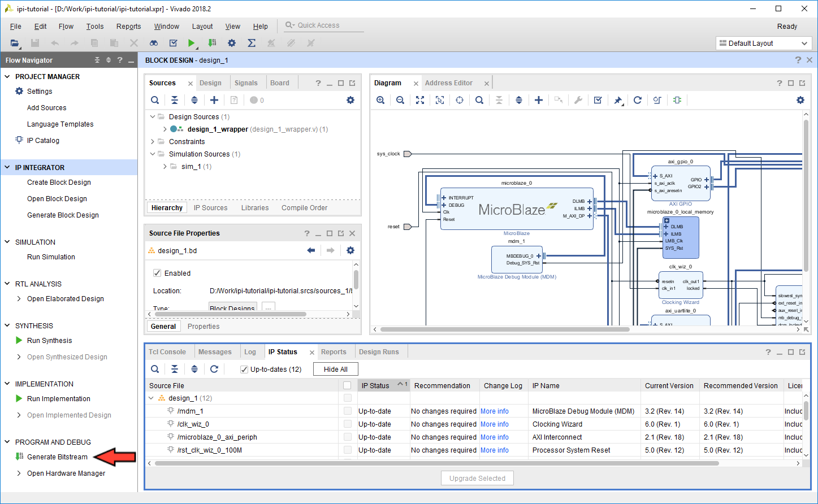The image size is (818, 504).
Task: Click the Add IP plus icon in the Diagram toolbar
Action: point(539,100)
